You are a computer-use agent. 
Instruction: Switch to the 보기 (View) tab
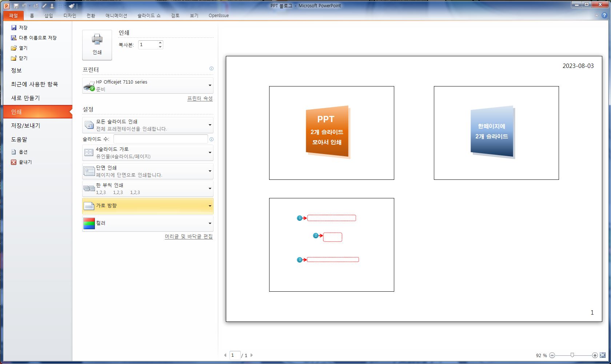(194, 16)
